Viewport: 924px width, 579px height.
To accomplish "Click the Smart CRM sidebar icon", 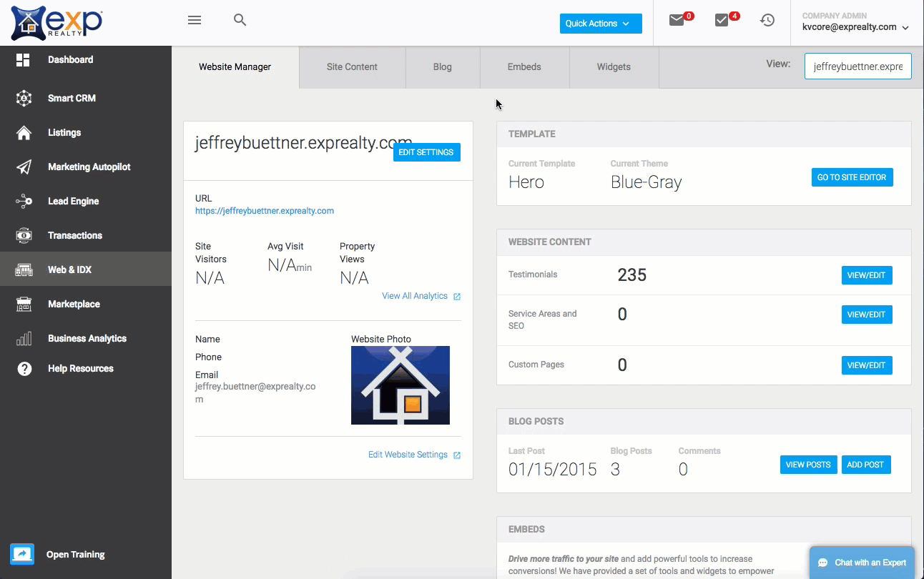I will point(24,99).
